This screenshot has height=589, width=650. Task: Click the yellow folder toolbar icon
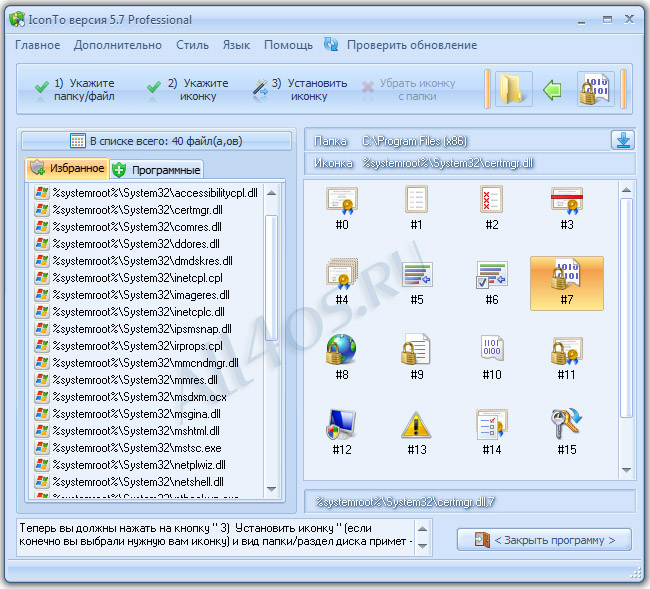point(513,89)
